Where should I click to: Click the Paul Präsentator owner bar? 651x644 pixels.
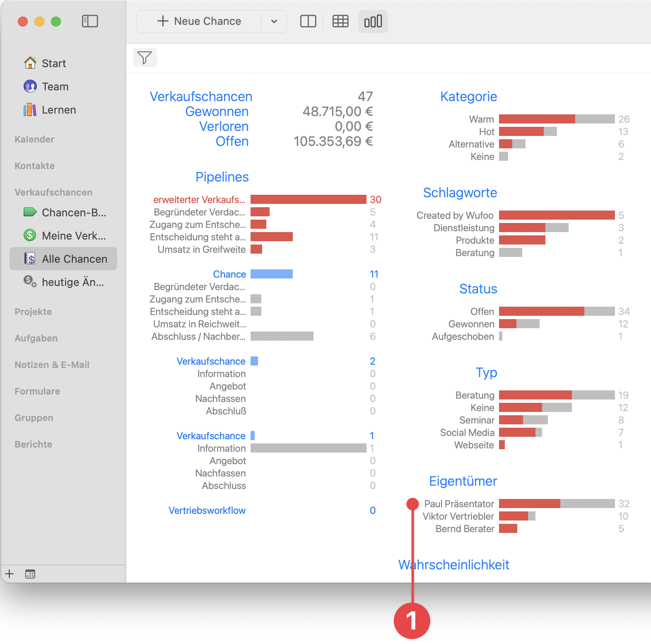(x=557, y=504)
